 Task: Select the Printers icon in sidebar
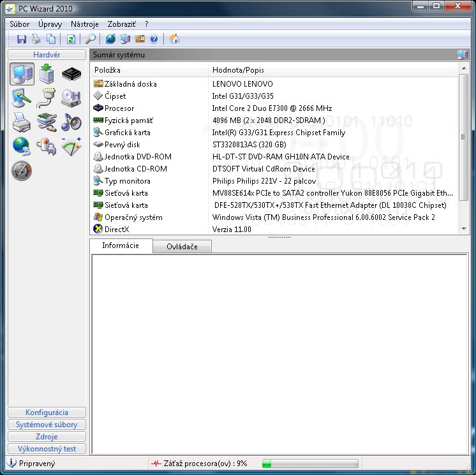tap(22, 122)
